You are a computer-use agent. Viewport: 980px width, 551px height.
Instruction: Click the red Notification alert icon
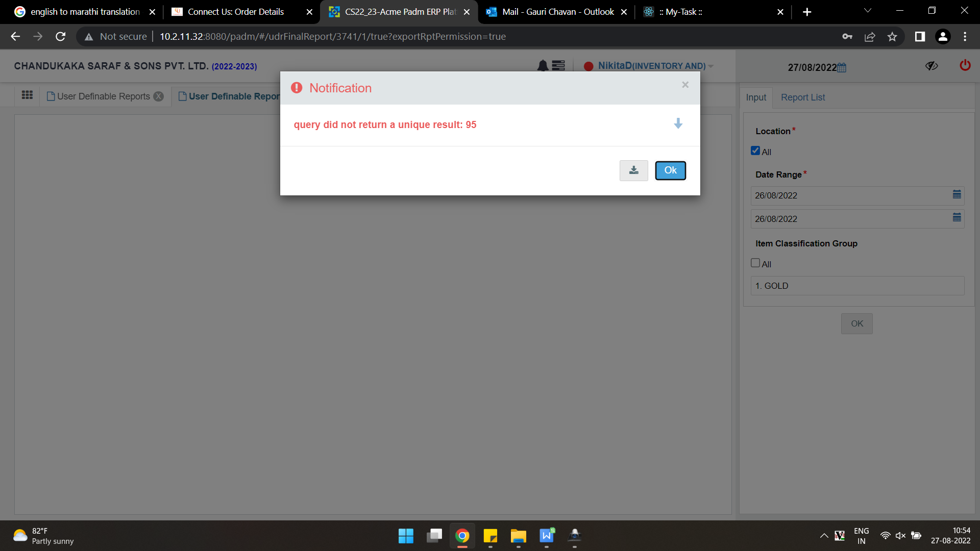pos(297,88)
